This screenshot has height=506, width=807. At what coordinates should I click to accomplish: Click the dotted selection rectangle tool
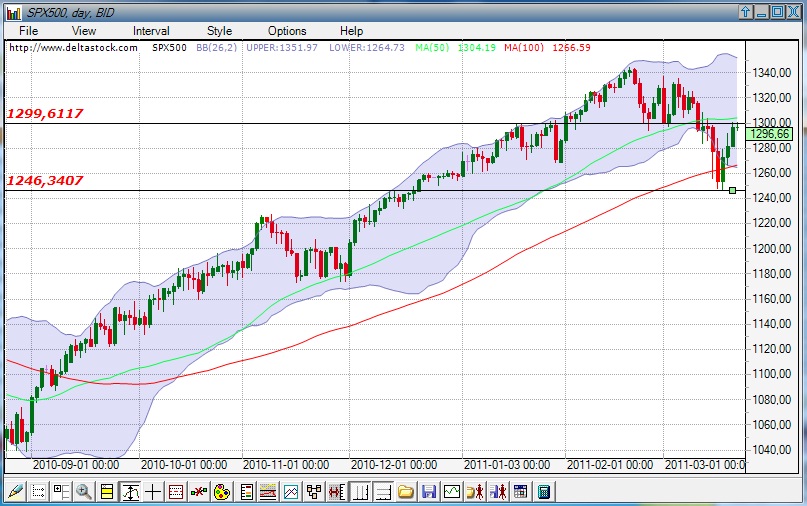point(39,492)
